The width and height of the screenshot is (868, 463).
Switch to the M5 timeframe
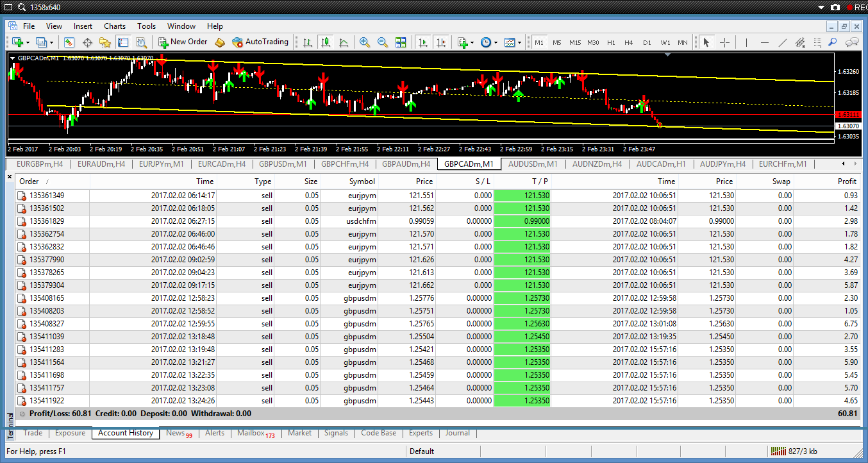click(x=556, y=42)
